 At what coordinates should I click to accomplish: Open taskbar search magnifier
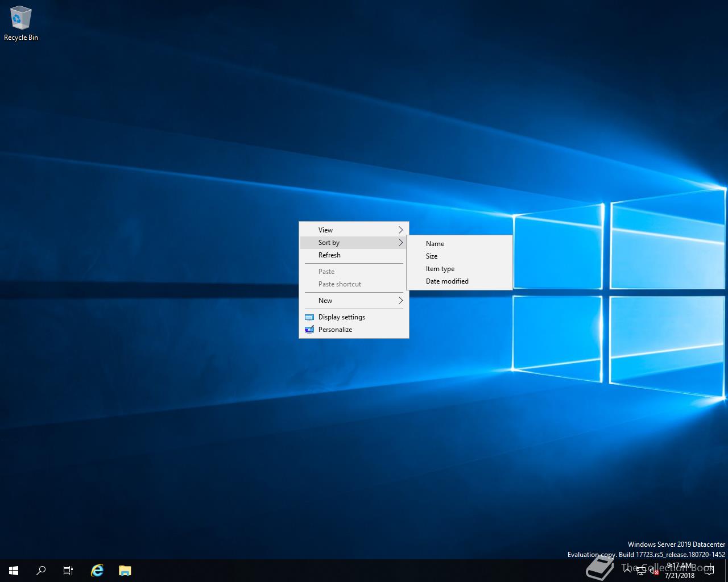point(41,570)
